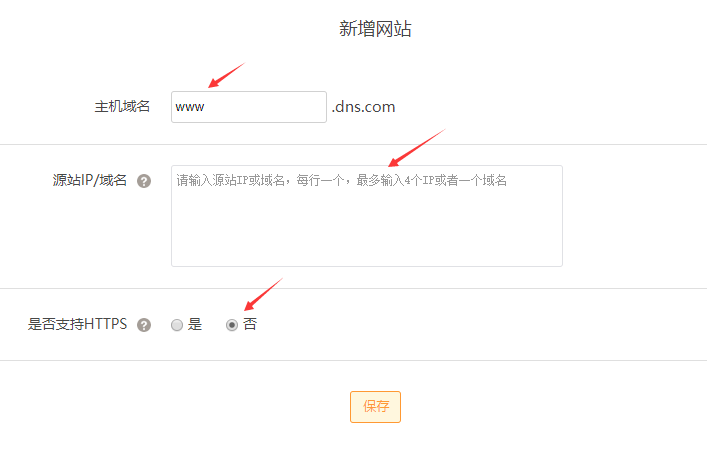Focus the 主机域名 hostname input box
This screenshot has width=707, height=449.
(x=249, y=107)
